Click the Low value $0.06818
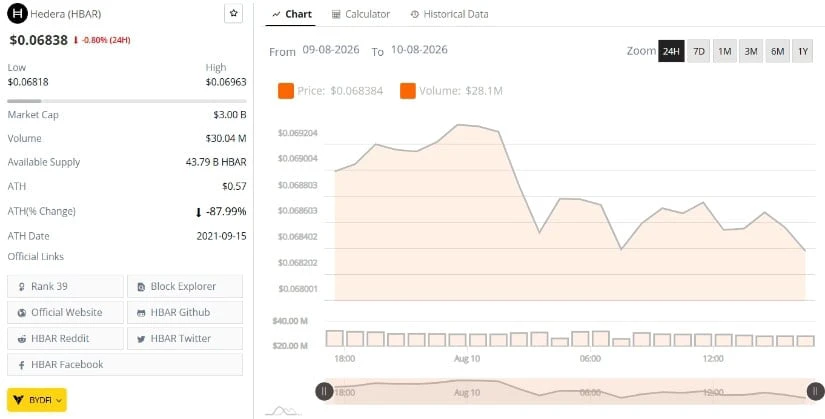825x419 pixels. (x=28, y=82)
